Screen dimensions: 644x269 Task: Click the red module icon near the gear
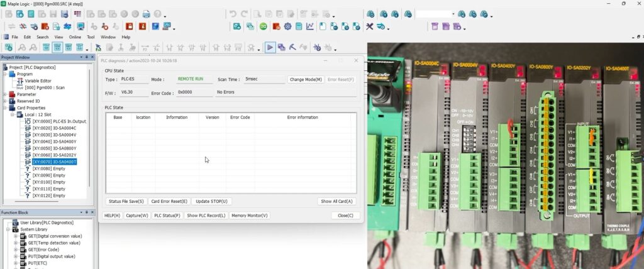[277, 26]
